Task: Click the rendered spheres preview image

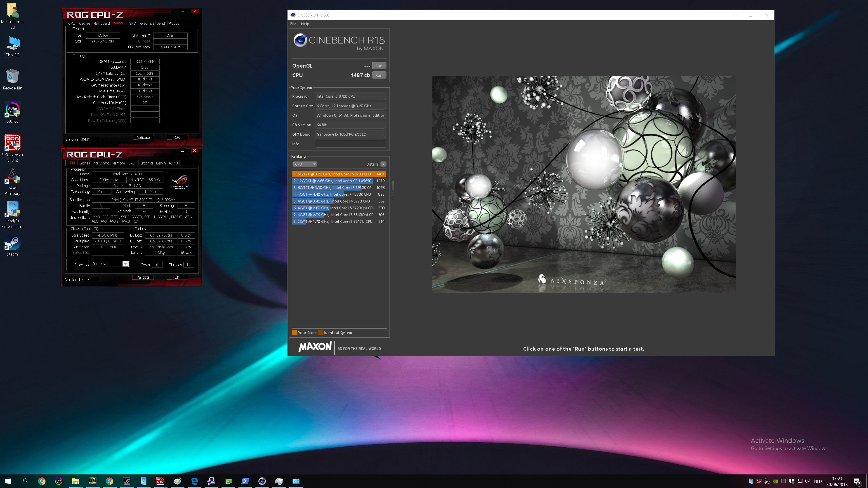Action: point(584,184)
